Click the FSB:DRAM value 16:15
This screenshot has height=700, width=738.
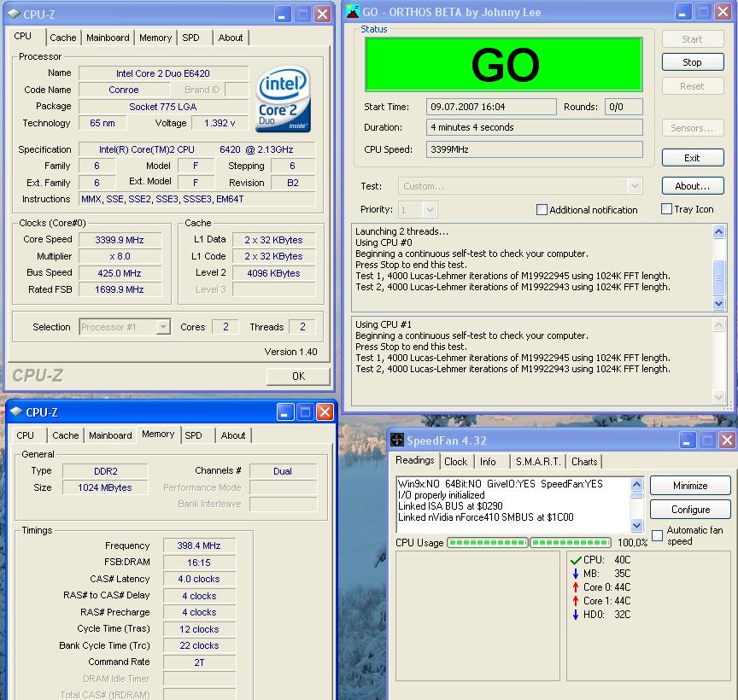point(199,563)
